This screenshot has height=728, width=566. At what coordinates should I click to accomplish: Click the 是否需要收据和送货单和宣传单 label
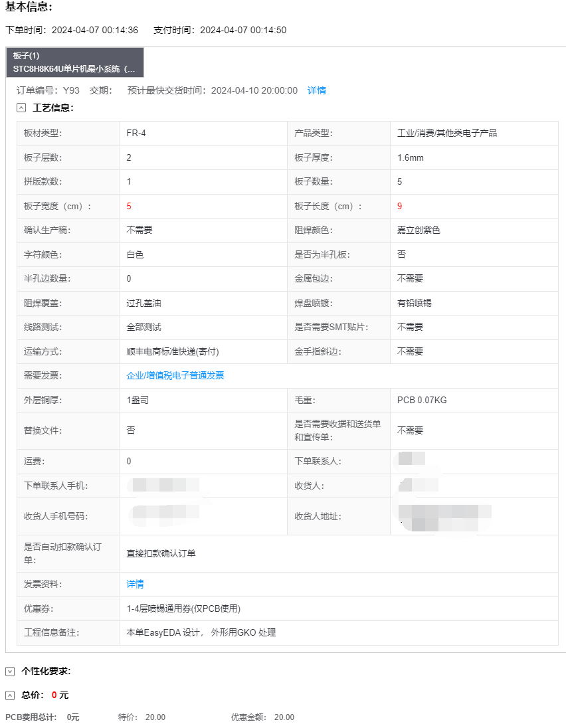(337, 431)
